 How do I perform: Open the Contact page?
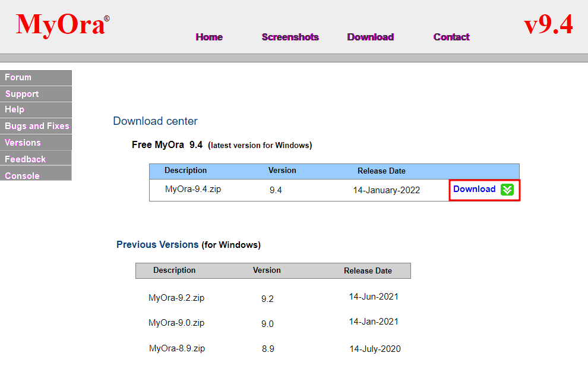click(x=451, y=37)
